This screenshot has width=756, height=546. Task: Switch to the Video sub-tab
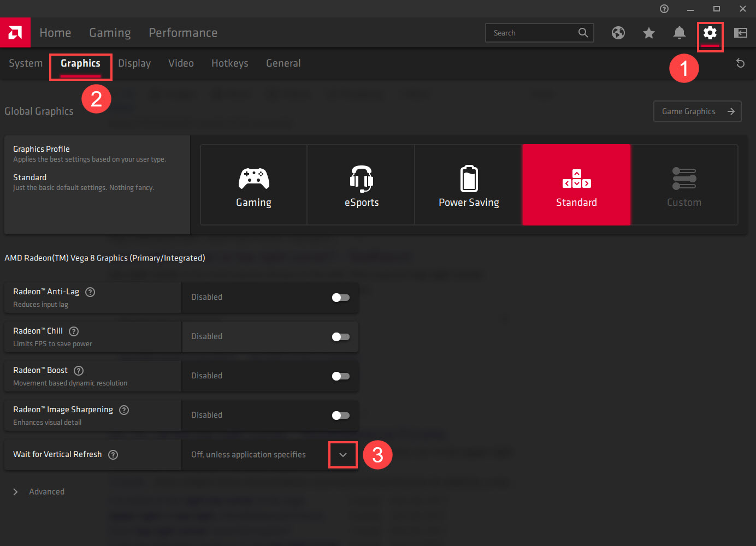point(181,63)
